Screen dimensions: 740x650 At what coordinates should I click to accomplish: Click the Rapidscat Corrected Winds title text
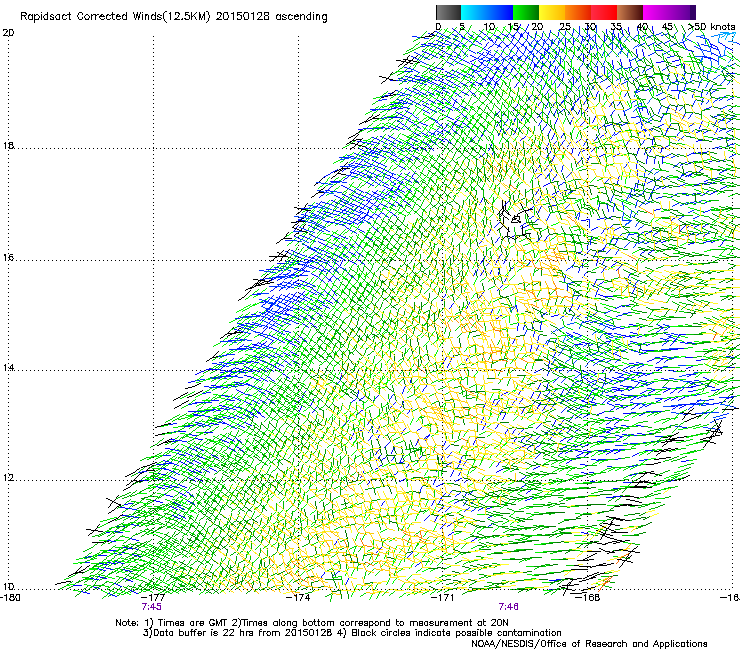click(174, 17)
